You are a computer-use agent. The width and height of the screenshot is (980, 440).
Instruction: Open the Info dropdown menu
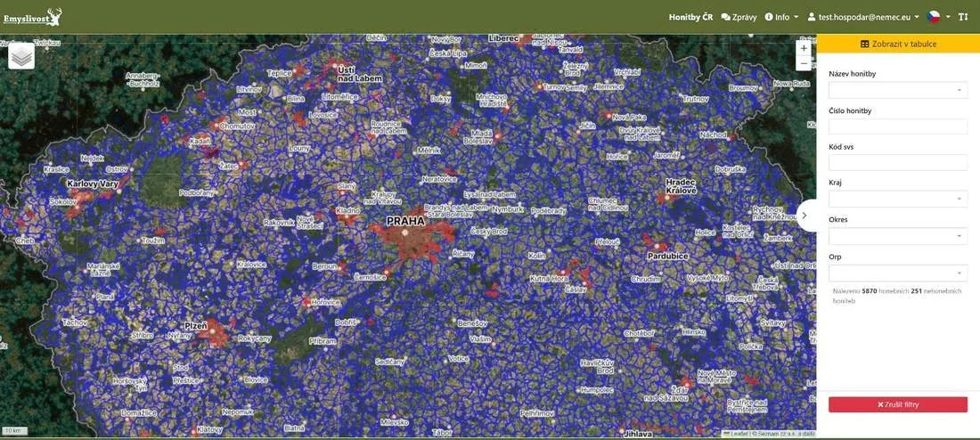pyautogui.click(x=782, y=18)
